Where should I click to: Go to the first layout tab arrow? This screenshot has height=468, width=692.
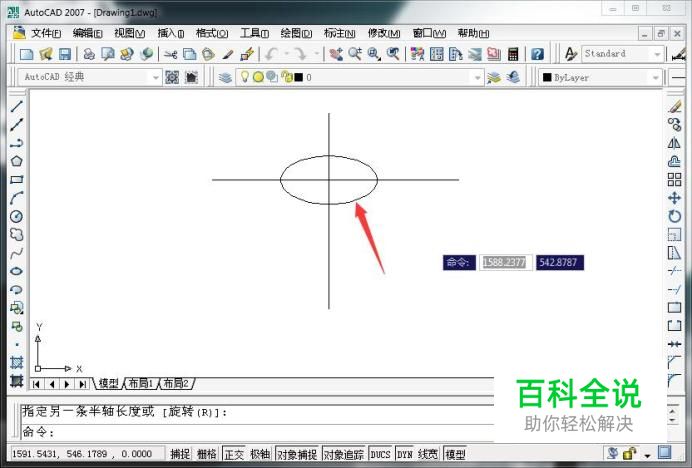pos(36,384)
